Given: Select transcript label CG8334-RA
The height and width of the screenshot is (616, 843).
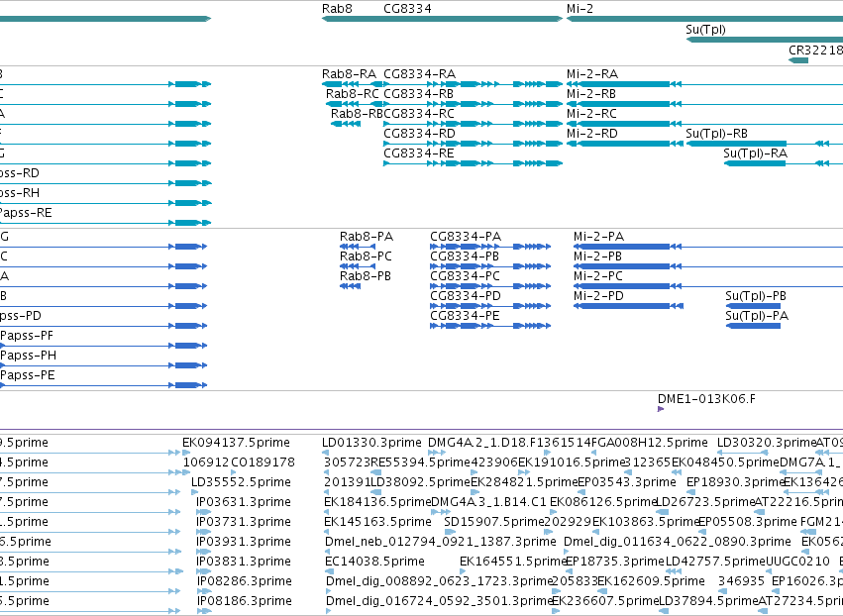Looking at the screenshot, I should pyautogui.click(x=420, y=73).
